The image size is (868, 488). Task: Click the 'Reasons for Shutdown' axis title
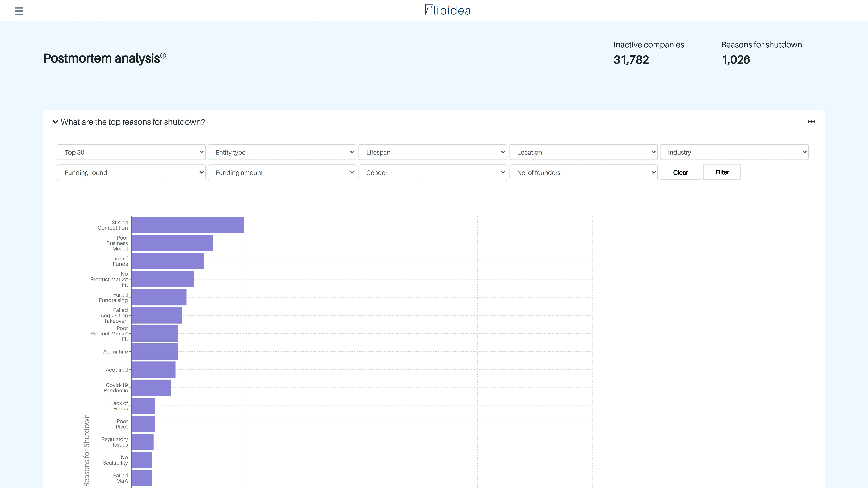click(x=87, y=450)
